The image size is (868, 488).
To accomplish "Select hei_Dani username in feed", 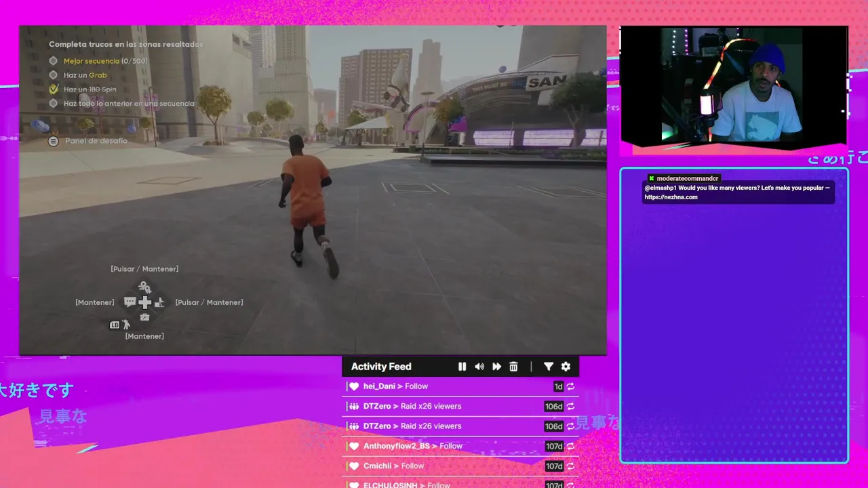I will click(x=379, y=386).
